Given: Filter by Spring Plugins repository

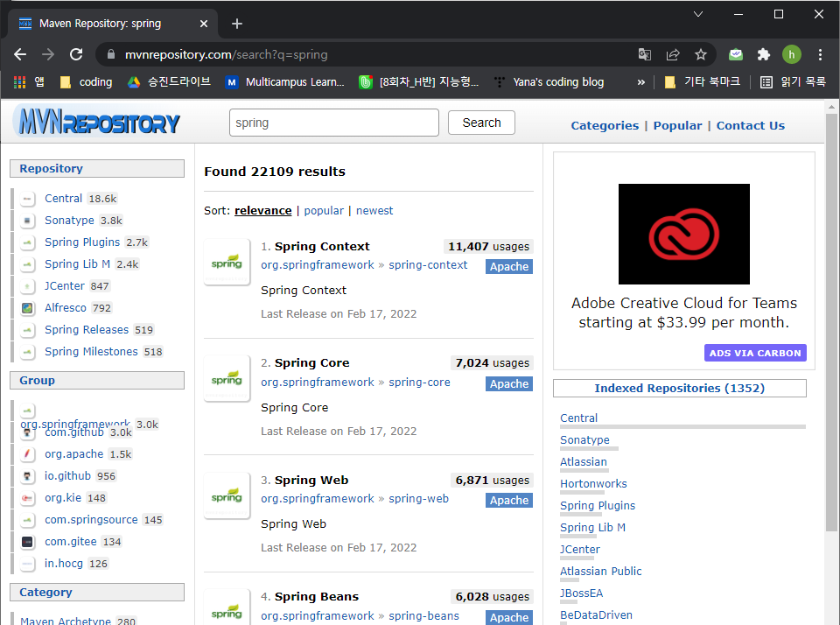Looking at the screenshot, I should click(x=82, y=242).
